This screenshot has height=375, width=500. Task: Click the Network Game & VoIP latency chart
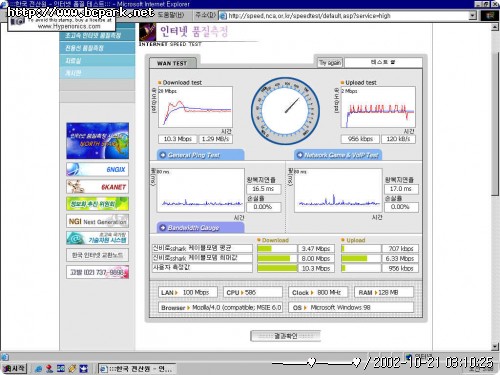(338, 190)
